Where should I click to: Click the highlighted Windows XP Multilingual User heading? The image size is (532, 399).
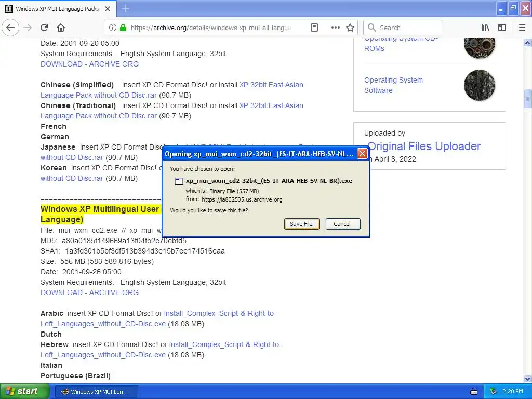coord(100,215)
